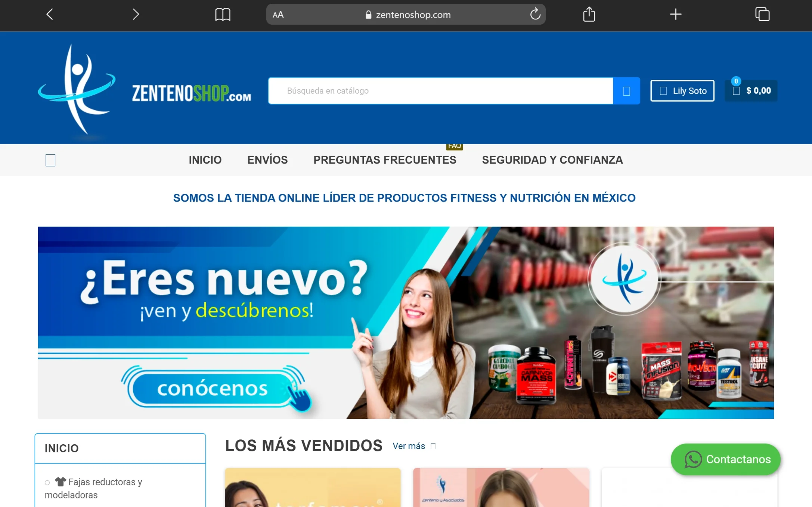The width and height of the screenshot is (812, 507).
Task: Focus the Búsqueda en catálogo field
Action: 441,91
